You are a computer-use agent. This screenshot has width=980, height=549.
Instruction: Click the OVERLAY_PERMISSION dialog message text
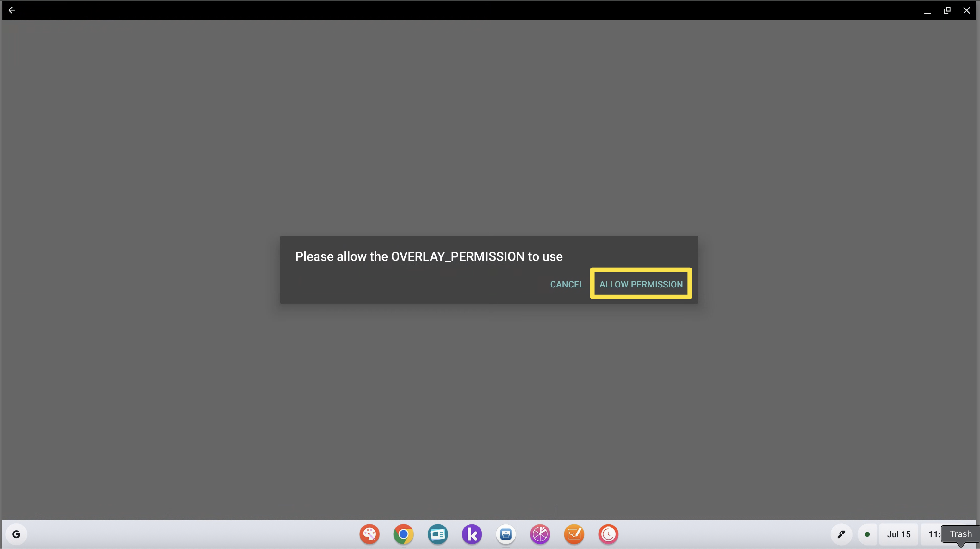tap(429, 256)
